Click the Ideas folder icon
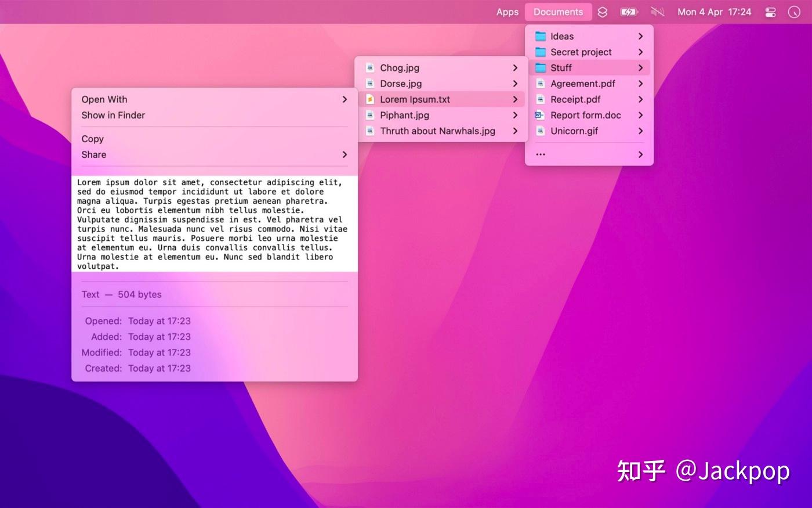 click(x=540, y=36)
